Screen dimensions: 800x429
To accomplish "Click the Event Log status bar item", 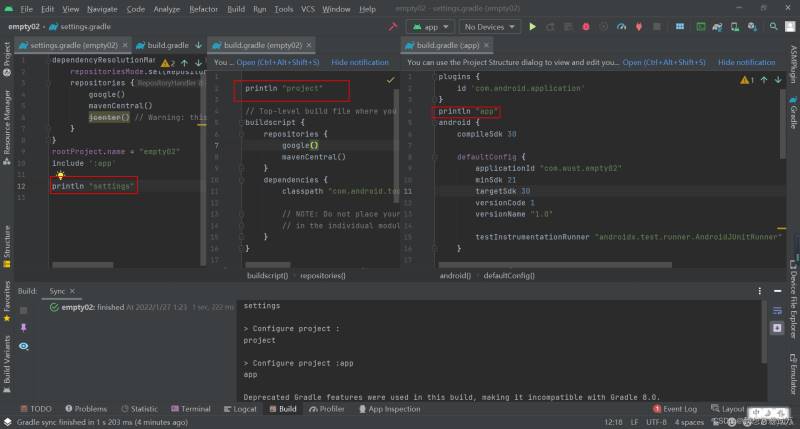I will coord(674,409).
